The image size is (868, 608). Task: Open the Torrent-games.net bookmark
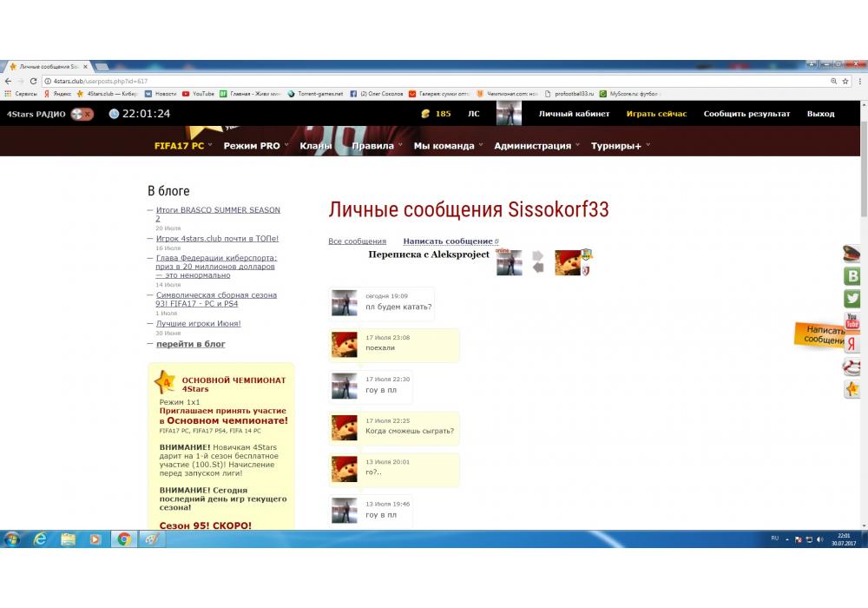(x=316, y=94)
